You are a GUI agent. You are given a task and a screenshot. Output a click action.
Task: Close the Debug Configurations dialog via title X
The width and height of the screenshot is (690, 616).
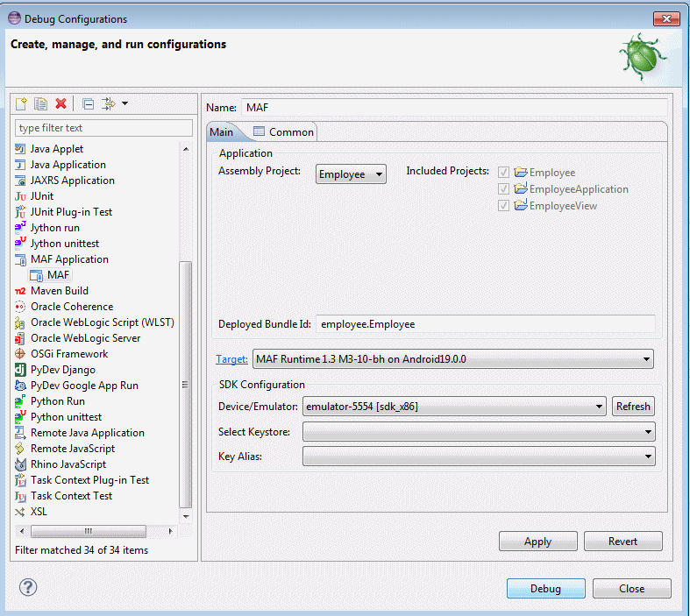pos(666,19)
